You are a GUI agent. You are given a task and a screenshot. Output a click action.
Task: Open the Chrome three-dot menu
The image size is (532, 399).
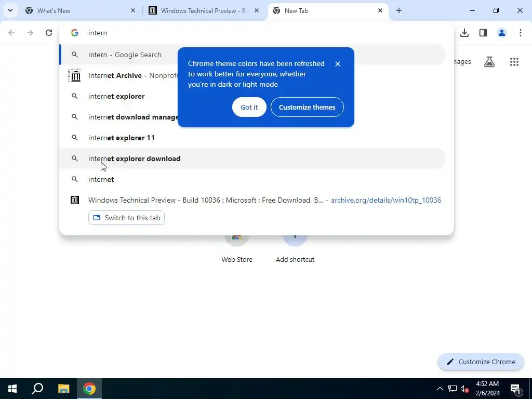[520, 33]
